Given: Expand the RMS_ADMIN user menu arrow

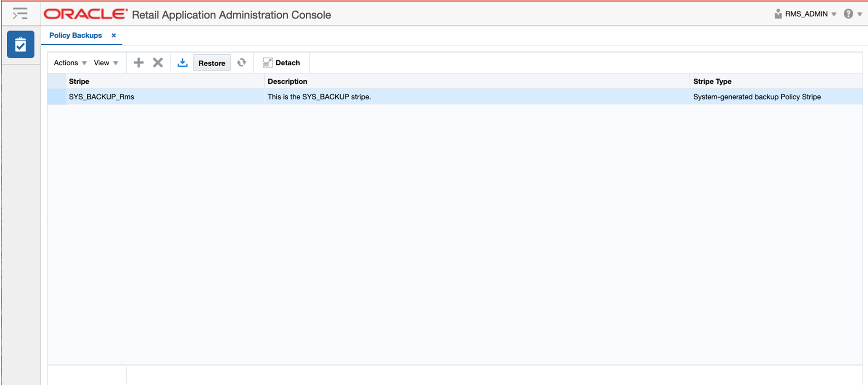Looking at the screenshot, I should [x=834, y=14].
